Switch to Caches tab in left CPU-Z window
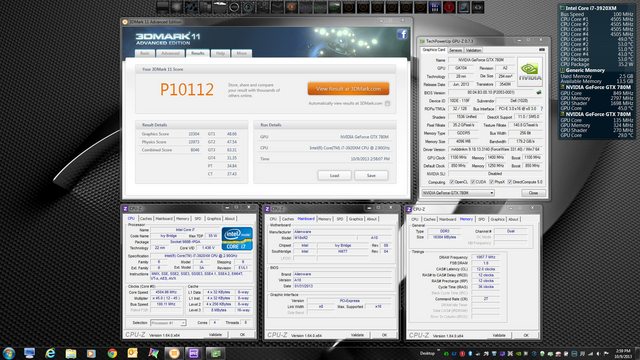640x360 pixels. (146, 219)
